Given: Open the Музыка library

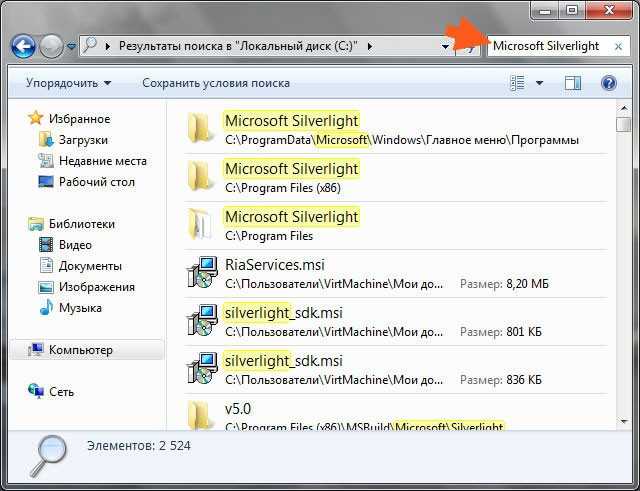Looking at the screenshot, I should tap(80, 308).
